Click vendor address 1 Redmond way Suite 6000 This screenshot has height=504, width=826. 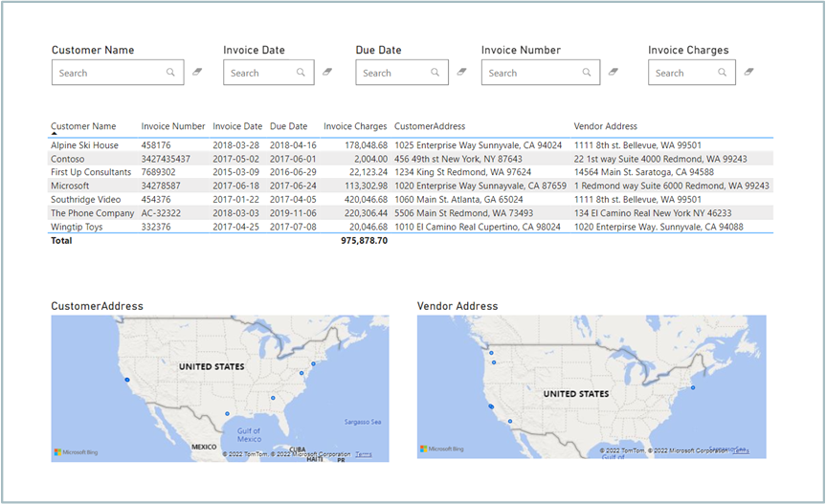click(x=672, y=186)
